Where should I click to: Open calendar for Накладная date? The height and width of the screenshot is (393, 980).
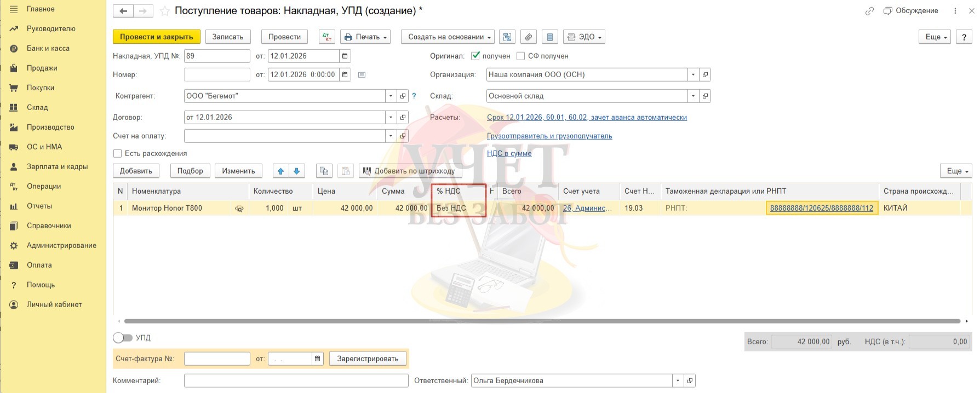(x=345, y=56)
